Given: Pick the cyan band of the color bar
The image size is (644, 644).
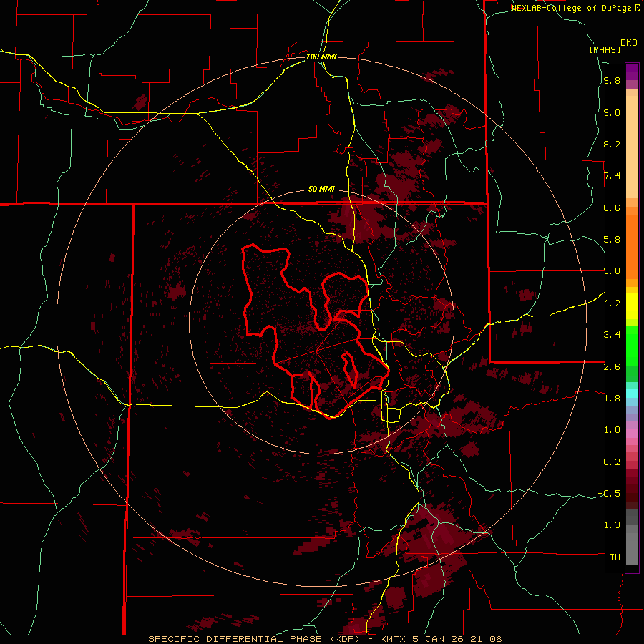Looking at the screenshot, I should 632,394.
